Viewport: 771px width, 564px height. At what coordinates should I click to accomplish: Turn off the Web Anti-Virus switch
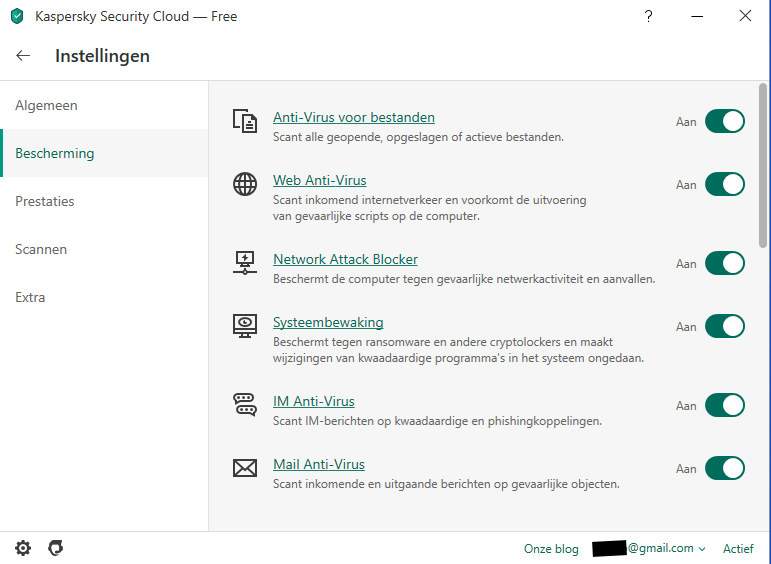click(x=725, y=184)
